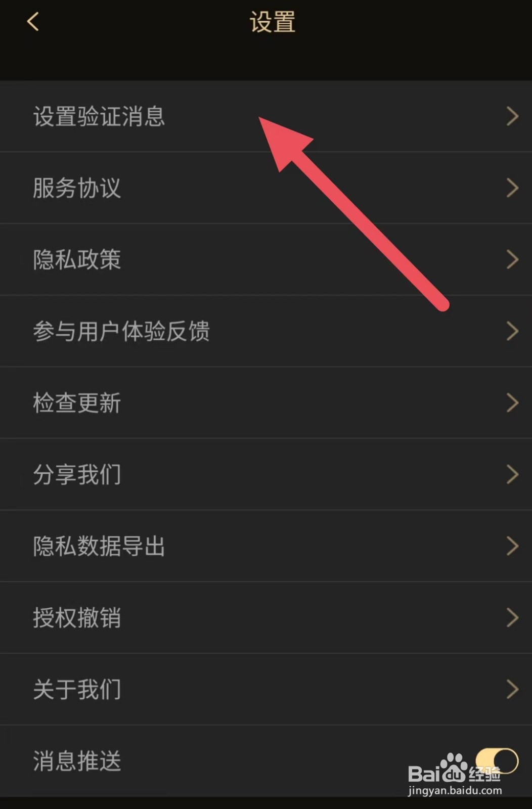Open 隐私政策 entry
Viewport: 532px width, 809px height.
266,260
